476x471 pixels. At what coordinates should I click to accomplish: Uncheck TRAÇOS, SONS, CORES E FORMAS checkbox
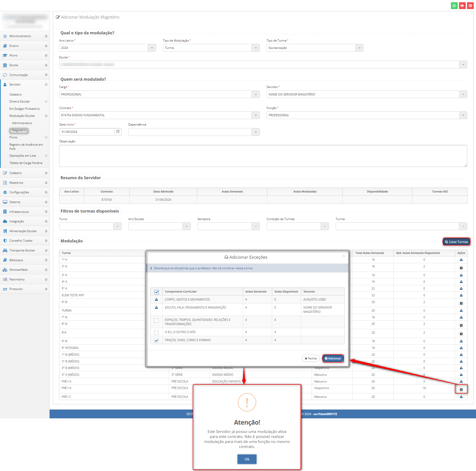(156, 341)
